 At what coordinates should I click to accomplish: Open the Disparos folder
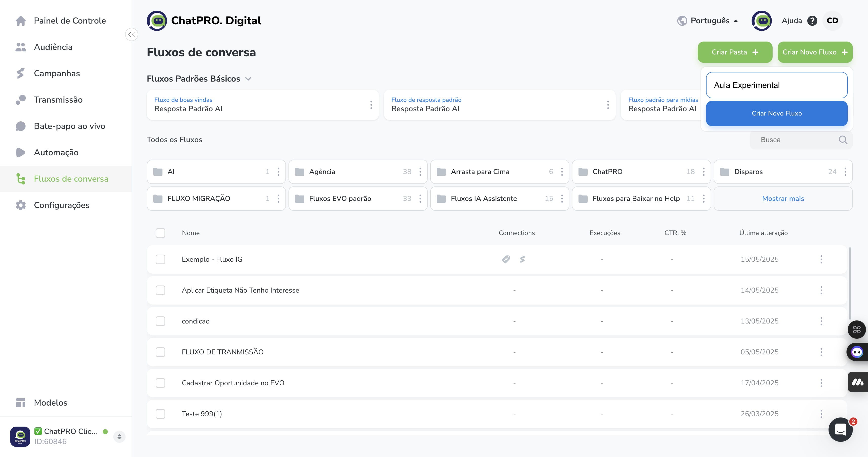[x=783, y=172]
